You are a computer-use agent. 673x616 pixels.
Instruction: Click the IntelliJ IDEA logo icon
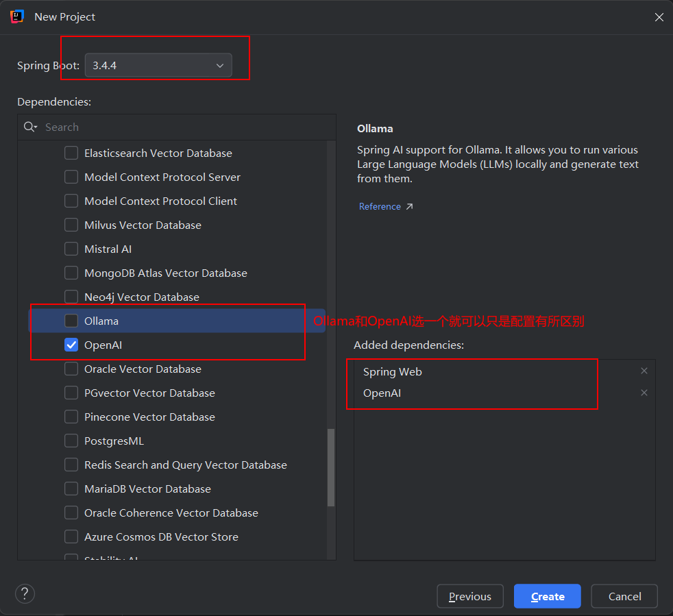click(16, 16)
